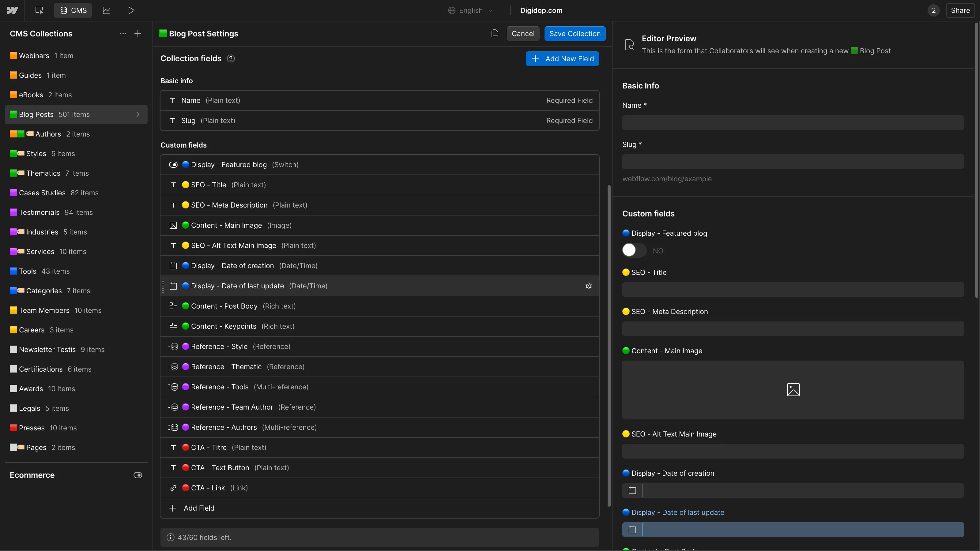
Task: Open the Authors collection
Action: (x=76, y=134)
